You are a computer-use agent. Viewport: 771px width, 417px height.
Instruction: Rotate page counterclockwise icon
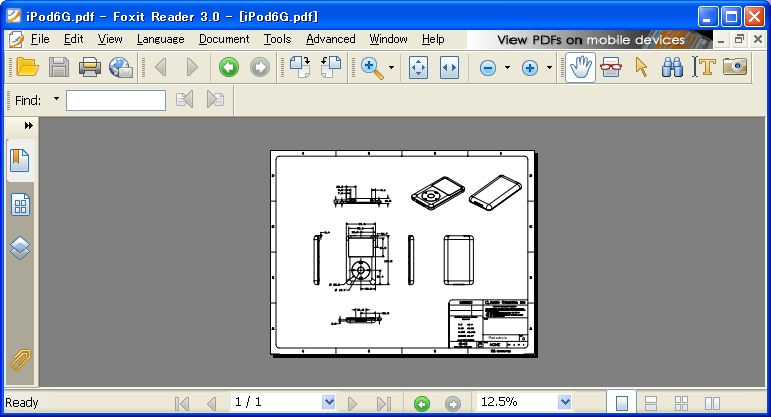pos(331,67)
